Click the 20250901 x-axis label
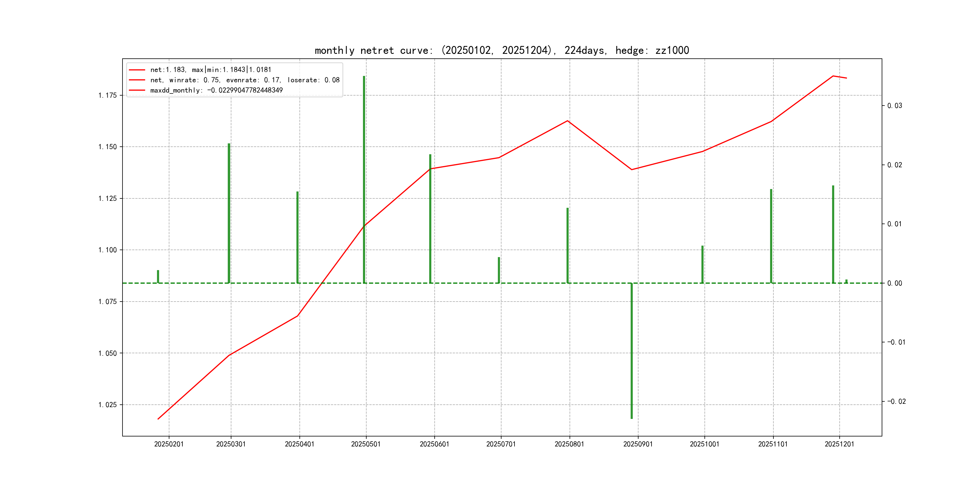Viewport: 980px width, 490px height. [638, 444]
